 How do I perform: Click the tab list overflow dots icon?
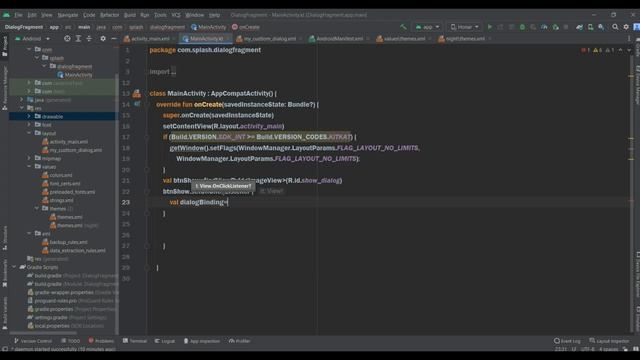(x=629, y=38)
